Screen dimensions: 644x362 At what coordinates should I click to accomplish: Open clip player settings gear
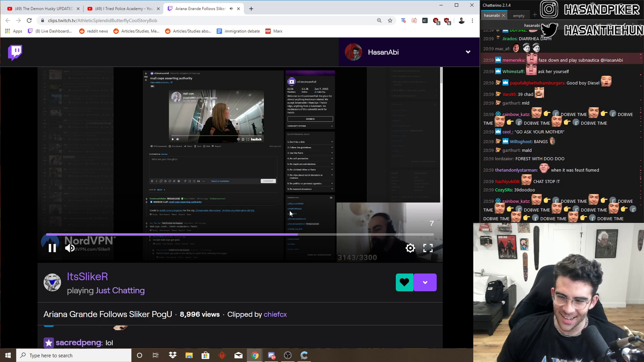pyautogui.click(x=410, y=248)
